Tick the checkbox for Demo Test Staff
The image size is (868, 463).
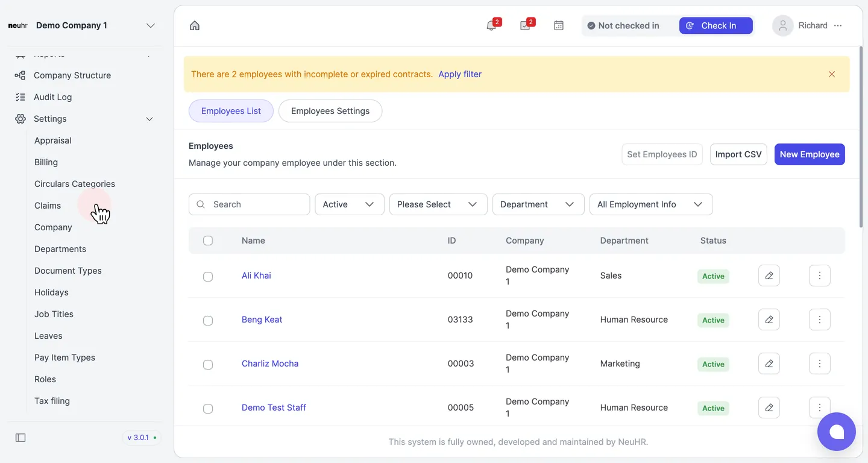208,409
